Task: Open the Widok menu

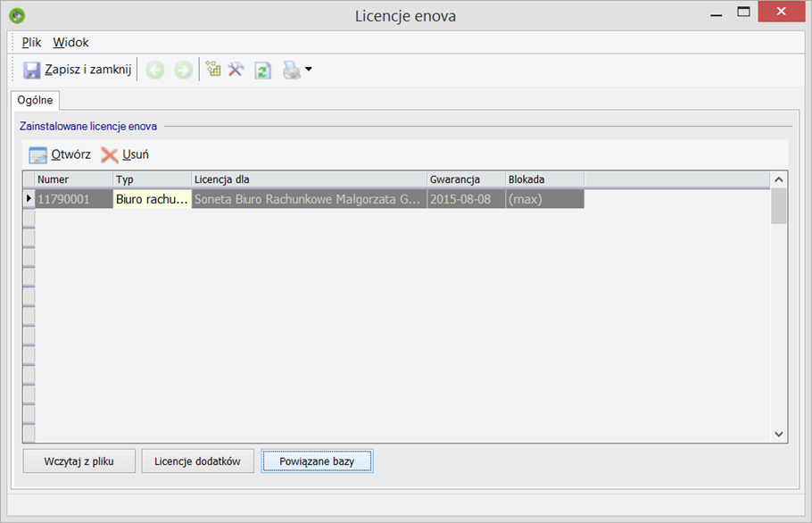Action: [70, 43]
